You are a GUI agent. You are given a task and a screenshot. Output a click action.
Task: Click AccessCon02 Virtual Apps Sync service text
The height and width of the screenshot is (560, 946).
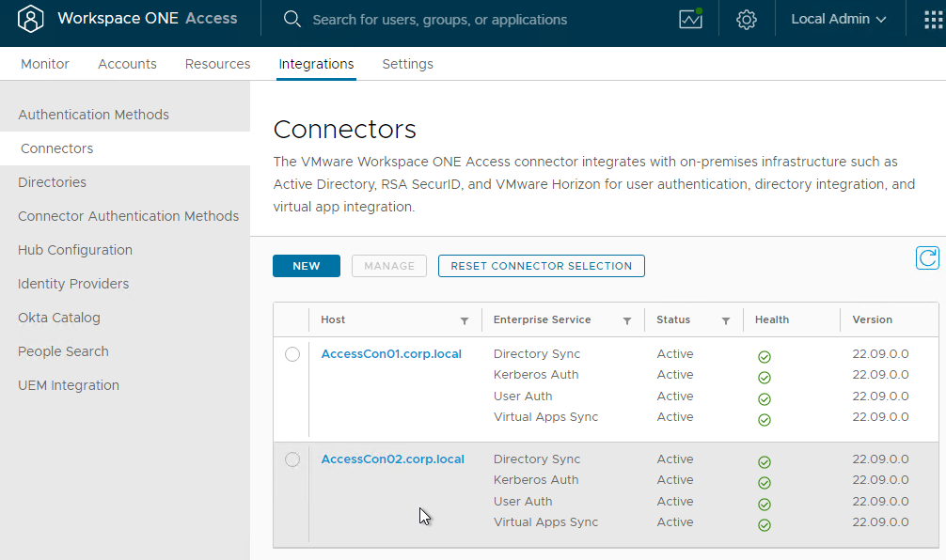pyautogui.click(x=545, y=522)
